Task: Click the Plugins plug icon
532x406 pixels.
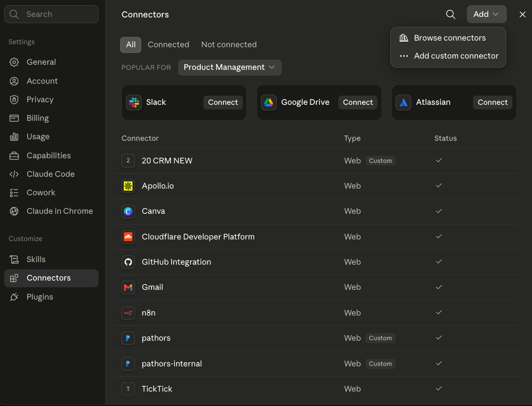Action: coord(14,297)
